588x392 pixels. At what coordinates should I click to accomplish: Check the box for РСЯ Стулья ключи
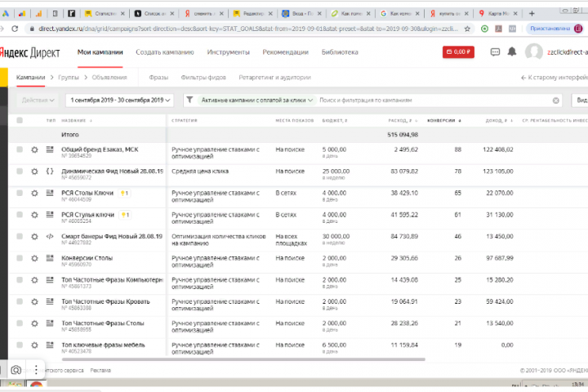[x=20, y=215]
